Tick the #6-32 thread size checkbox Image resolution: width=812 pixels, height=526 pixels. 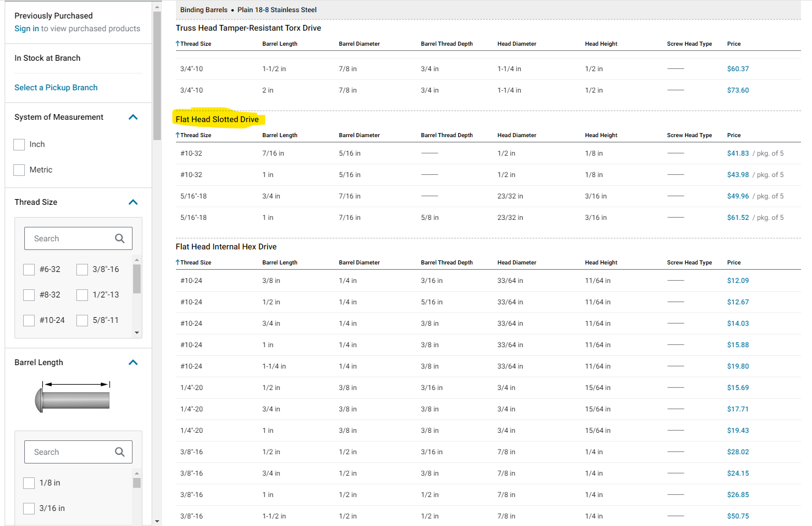click(29, 270)
